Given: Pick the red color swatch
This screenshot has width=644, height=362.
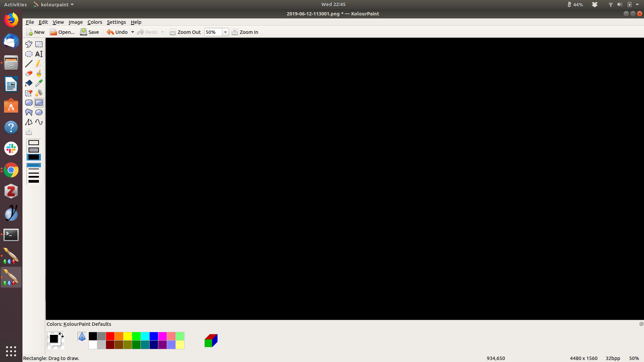Looking at the screenshot, I should [x=110, y=336].
